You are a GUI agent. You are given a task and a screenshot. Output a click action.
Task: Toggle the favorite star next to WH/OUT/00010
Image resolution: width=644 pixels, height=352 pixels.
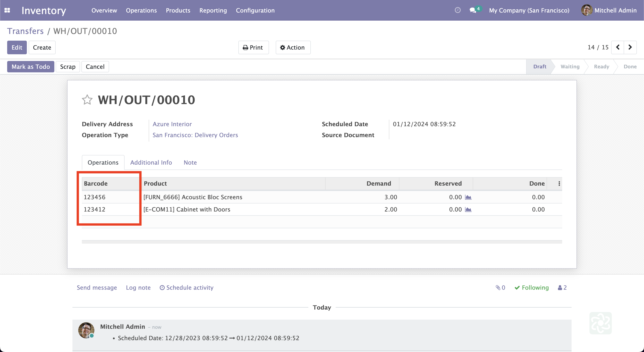tap(87, 100)
